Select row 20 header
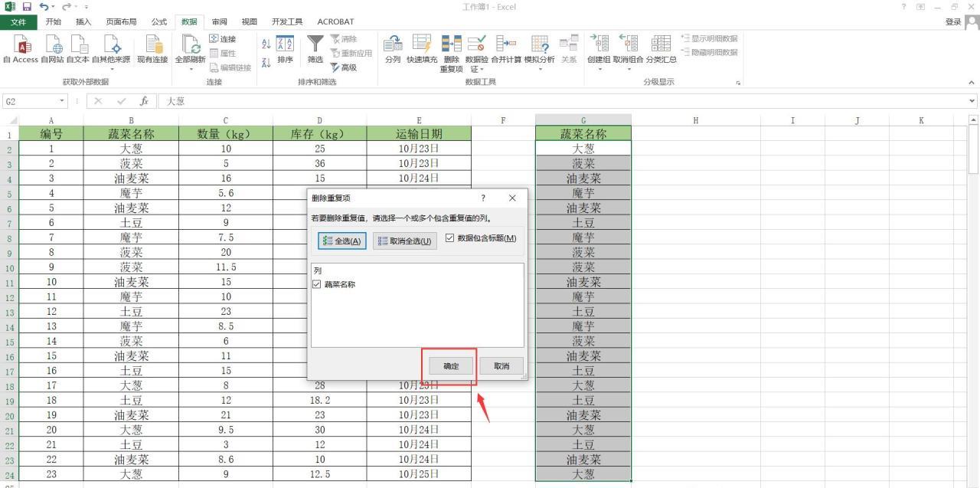The width and height of the screenshot is (980, 488). tap(9, 415)
